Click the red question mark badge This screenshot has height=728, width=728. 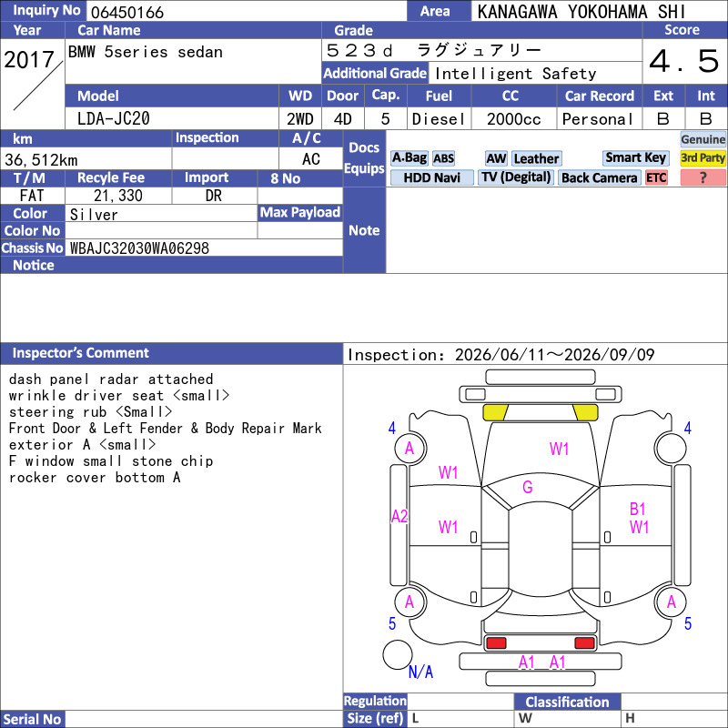click(x=703, y=177)
